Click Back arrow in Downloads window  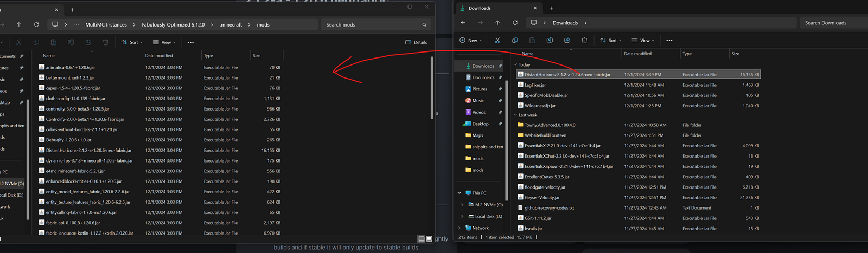point(463,23)
